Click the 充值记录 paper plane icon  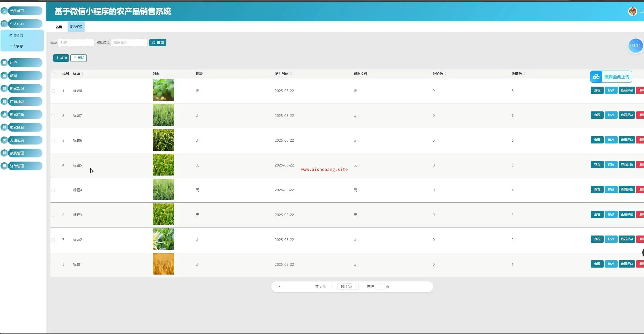pos(4,140)
